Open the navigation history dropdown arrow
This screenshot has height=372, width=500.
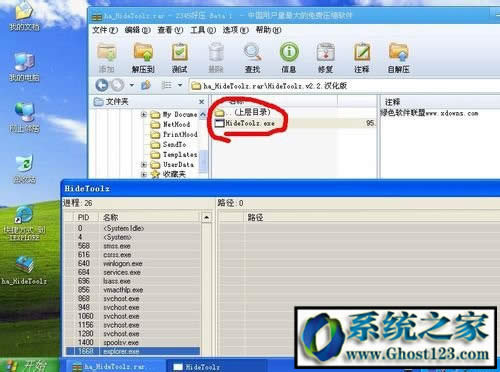pos(132,85)
